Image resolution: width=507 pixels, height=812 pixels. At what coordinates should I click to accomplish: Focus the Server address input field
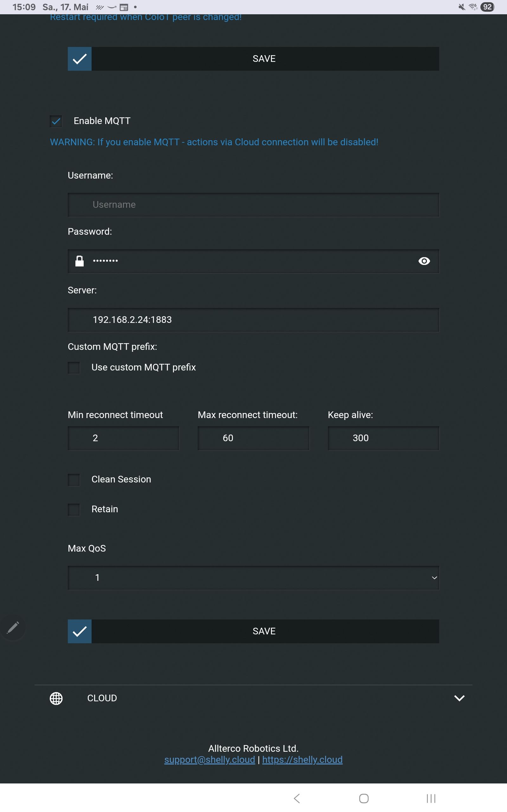click(x=253, y=320)
